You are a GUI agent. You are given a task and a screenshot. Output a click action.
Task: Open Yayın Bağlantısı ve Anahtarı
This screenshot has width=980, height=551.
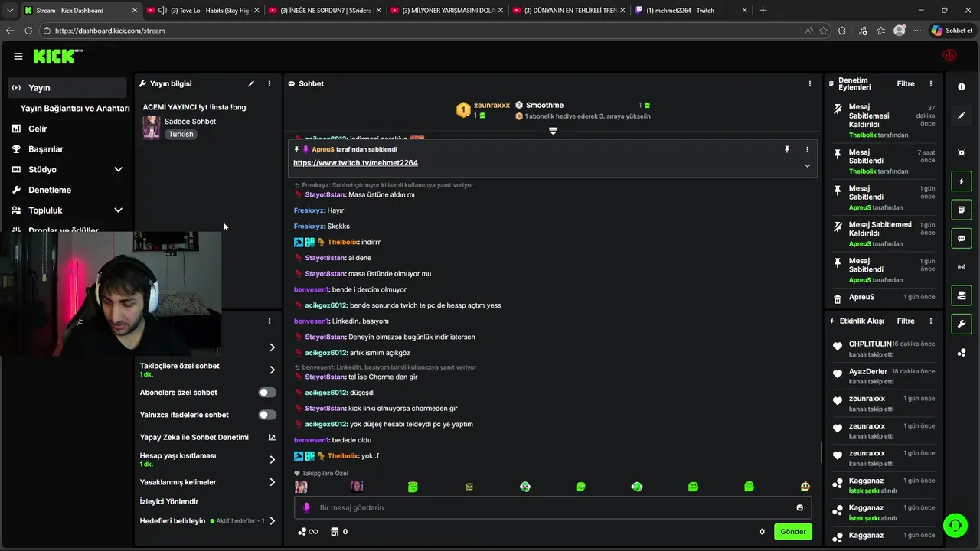click(x=75, y=108)
